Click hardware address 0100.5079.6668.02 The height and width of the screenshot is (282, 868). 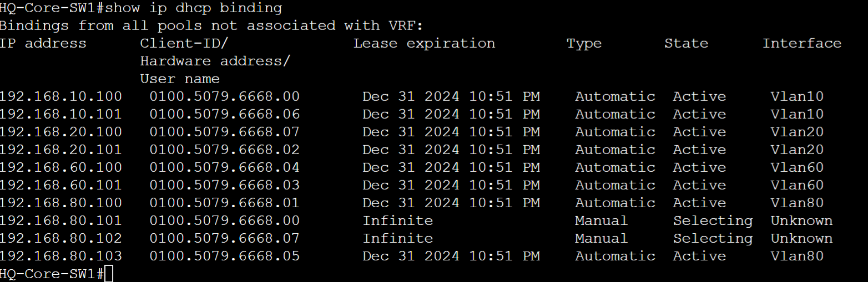pos(225,150)
